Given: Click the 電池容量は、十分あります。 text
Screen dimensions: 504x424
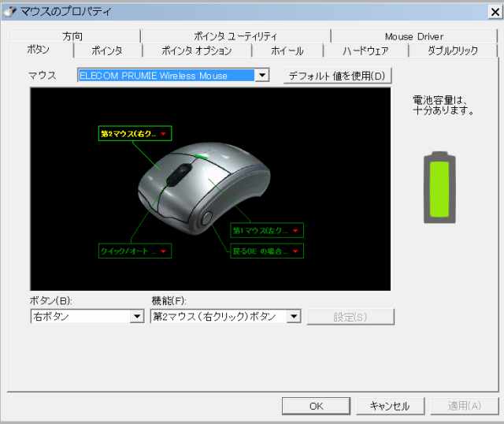Looking at the screenshot, I should (x=443, y=105).
